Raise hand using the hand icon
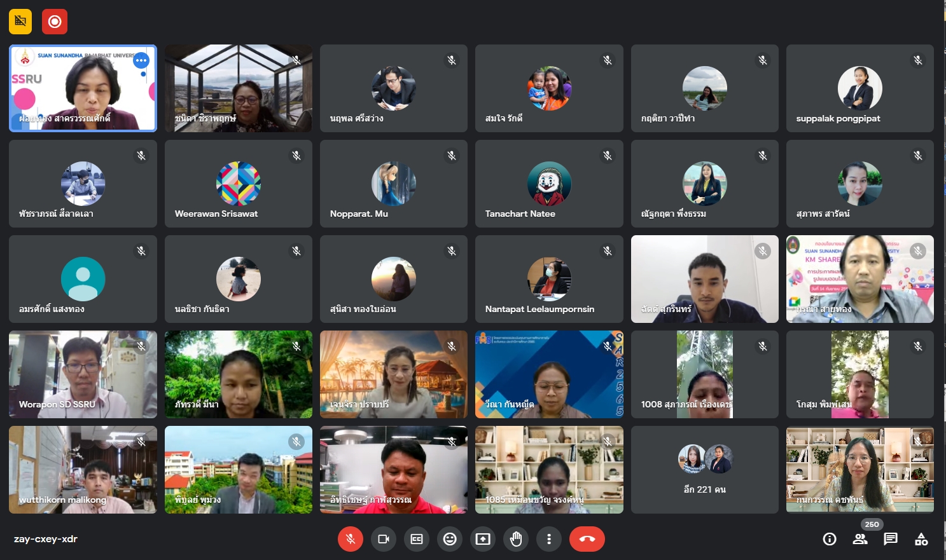Image resolution: width=946 pixels, height=560 pixels. [516, 539]
